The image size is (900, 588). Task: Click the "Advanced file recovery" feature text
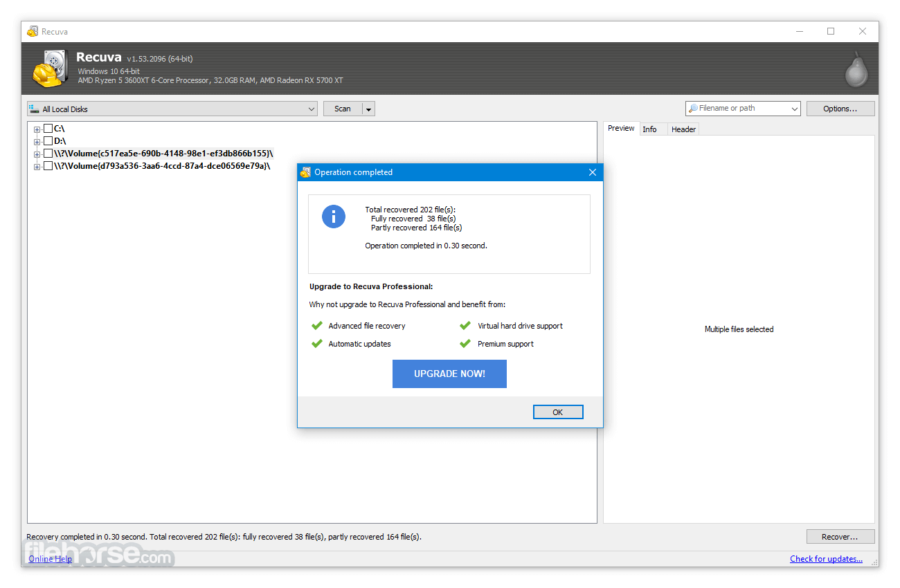pos(367,326)
